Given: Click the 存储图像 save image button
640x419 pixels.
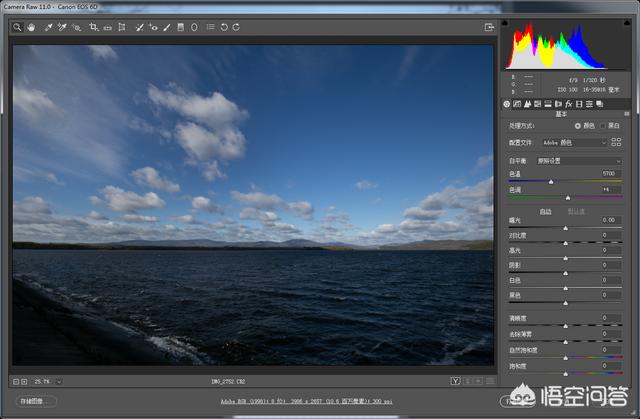Looking at the screenshot, I should [36, 401].
